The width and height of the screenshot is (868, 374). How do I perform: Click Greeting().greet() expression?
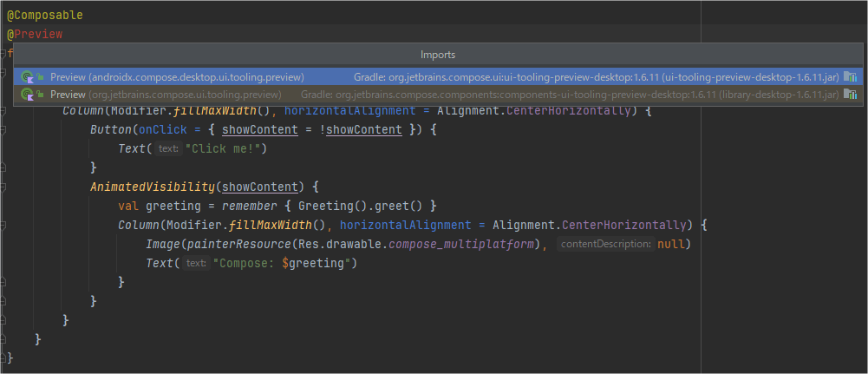pyautogui.click(x=361, y=207)
